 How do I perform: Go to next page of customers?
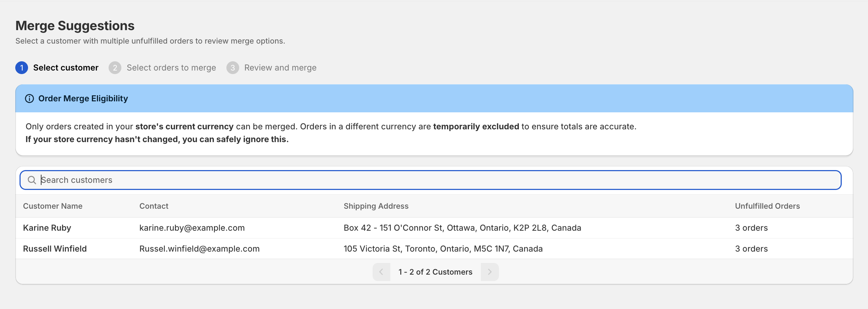[x=490, y=272]
